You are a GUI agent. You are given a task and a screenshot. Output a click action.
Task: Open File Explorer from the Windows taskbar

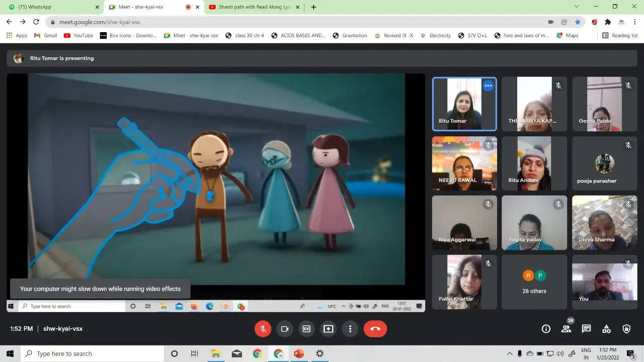point(216,353)
